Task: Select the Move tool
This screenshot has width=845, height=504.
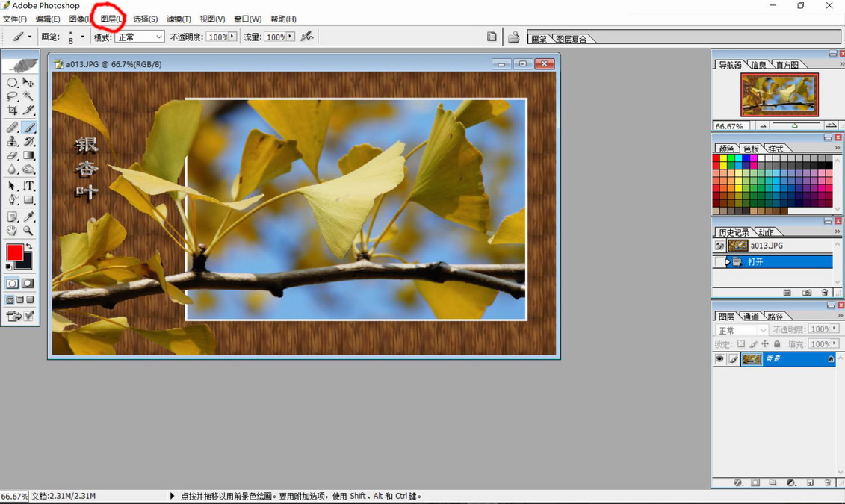Action: [28, 82]
